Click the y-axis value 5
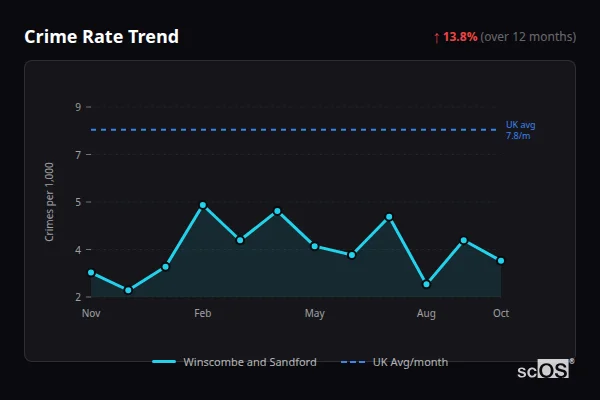This screenshot has height=400, width=600. click(78, 202)
